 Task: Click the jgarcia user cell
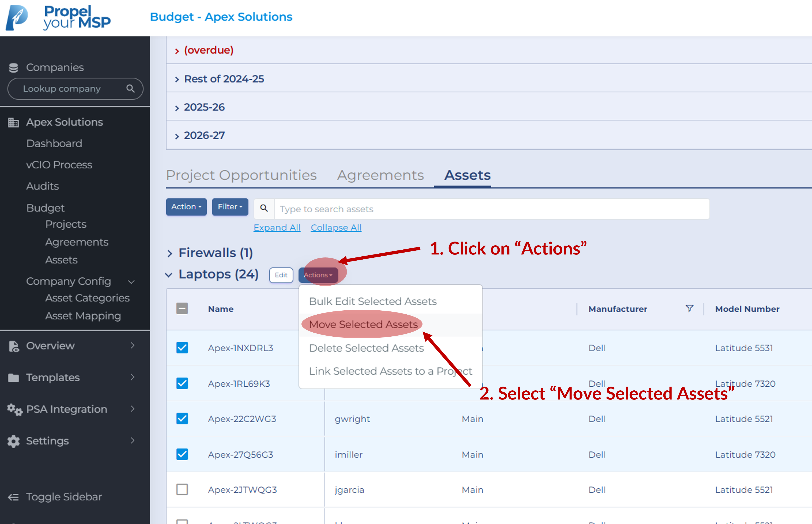point(349,490)
